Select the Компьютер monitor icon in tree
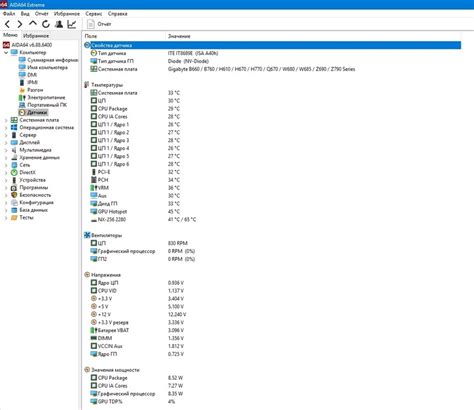This screenshot has height=410, width=474. 14,52
